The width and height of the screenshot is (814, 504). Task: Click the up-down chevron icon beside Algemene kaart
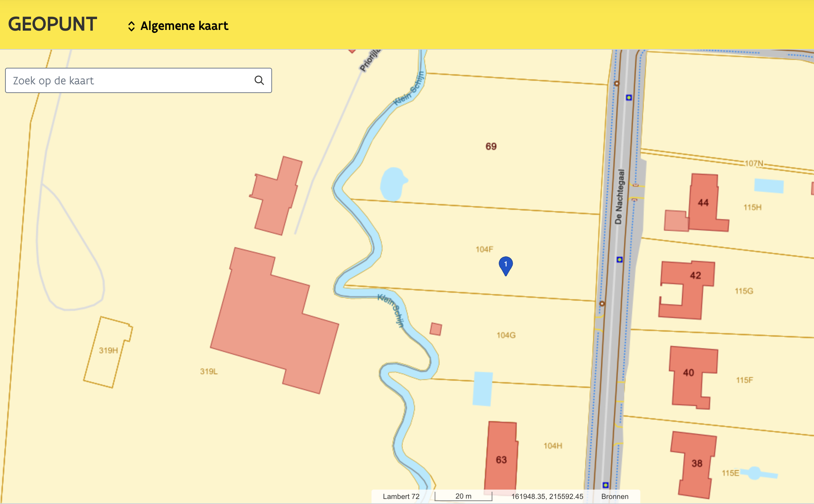coord(131,26)
